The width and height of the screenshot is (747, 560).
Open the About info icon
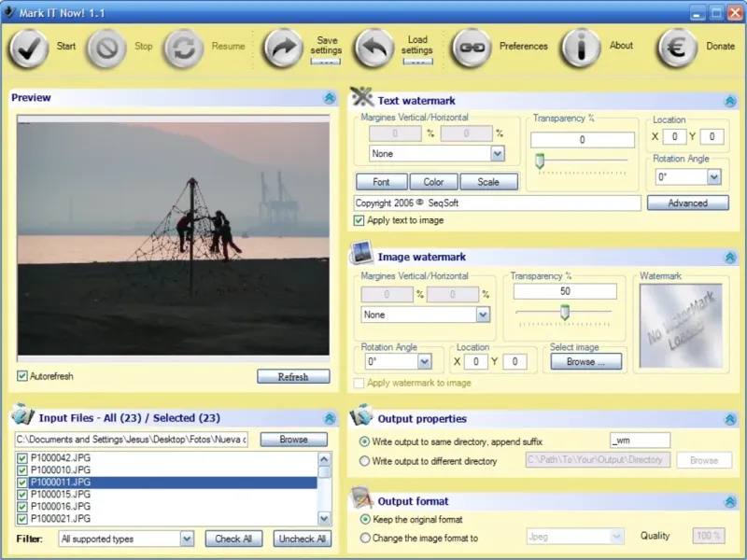[x=581, y=49]
